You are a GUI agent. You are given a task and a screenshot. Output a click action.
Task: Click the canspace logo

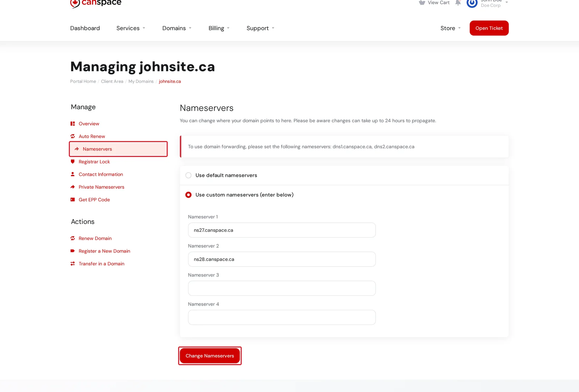pos(96,3)
